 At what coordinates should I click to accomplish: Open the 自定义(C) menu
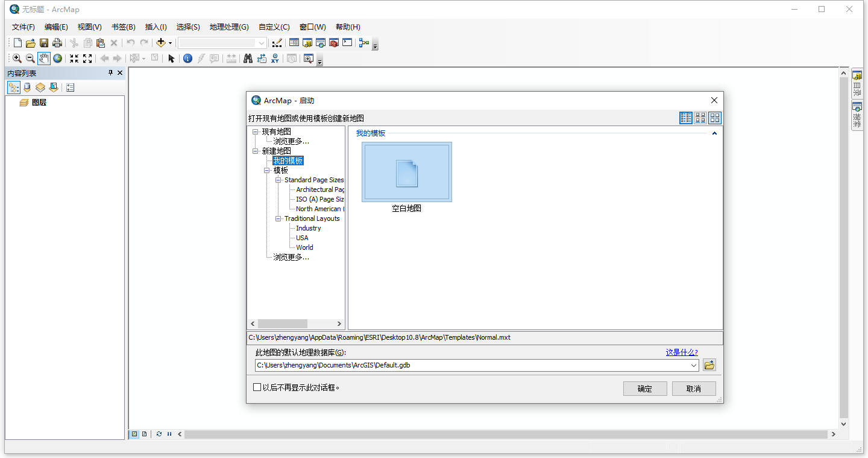(274, 27)
